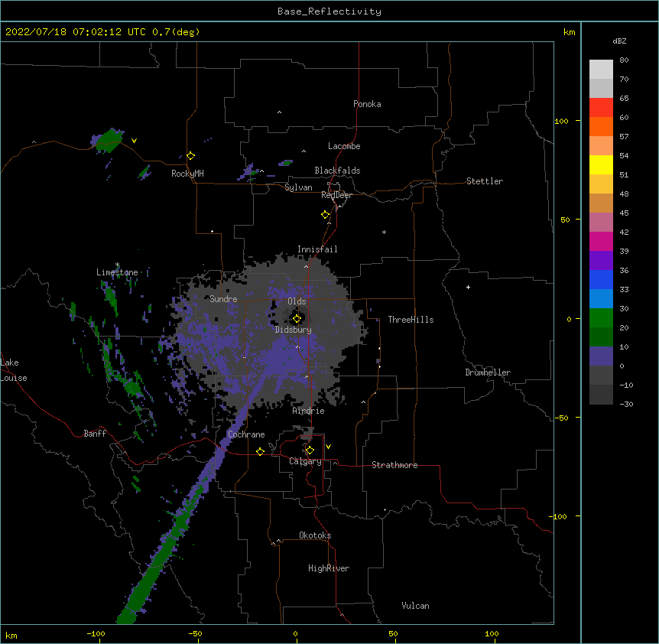Click the Calgary city label

pos(305,461)
